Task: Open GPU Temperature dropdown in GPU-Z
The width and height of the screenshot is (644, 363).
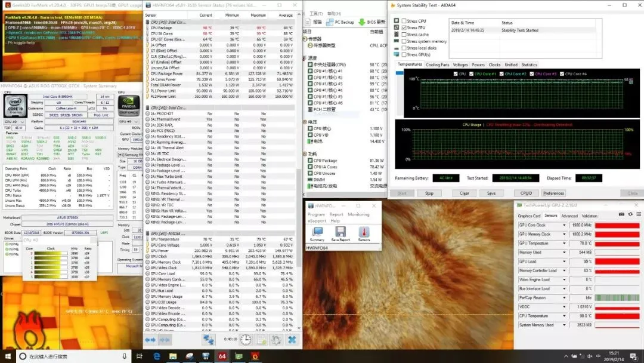Action: [564, 244]
